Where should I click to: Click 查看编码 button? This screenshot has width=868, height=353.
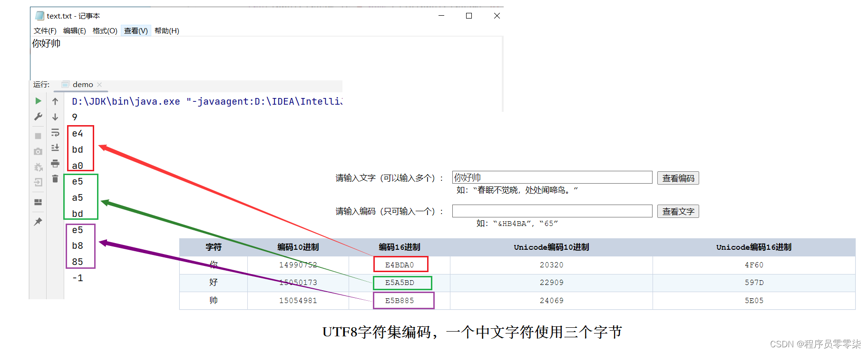678,178
